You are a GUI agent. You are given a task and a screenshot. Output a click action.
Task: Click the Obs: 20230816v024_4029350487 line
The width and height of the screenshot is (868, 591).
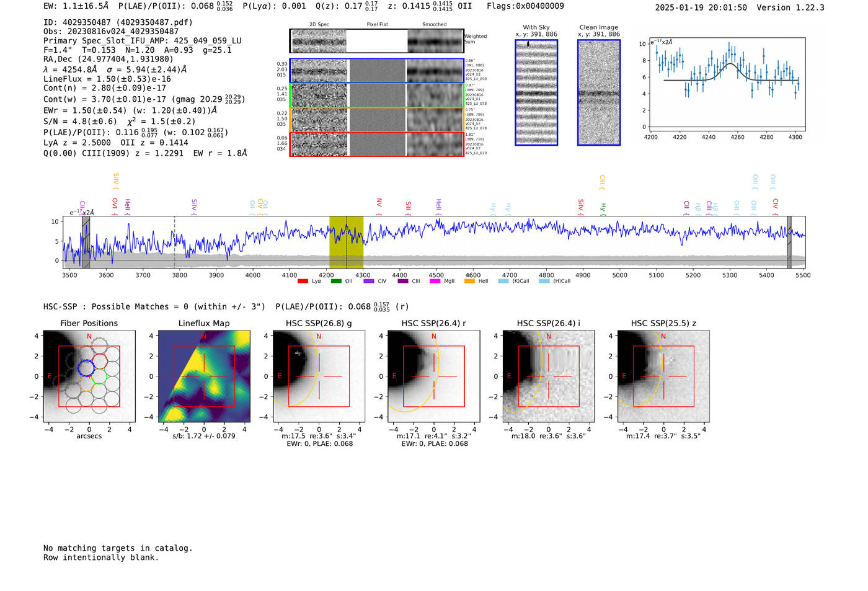pyautogui.click(x=110, y=32)
